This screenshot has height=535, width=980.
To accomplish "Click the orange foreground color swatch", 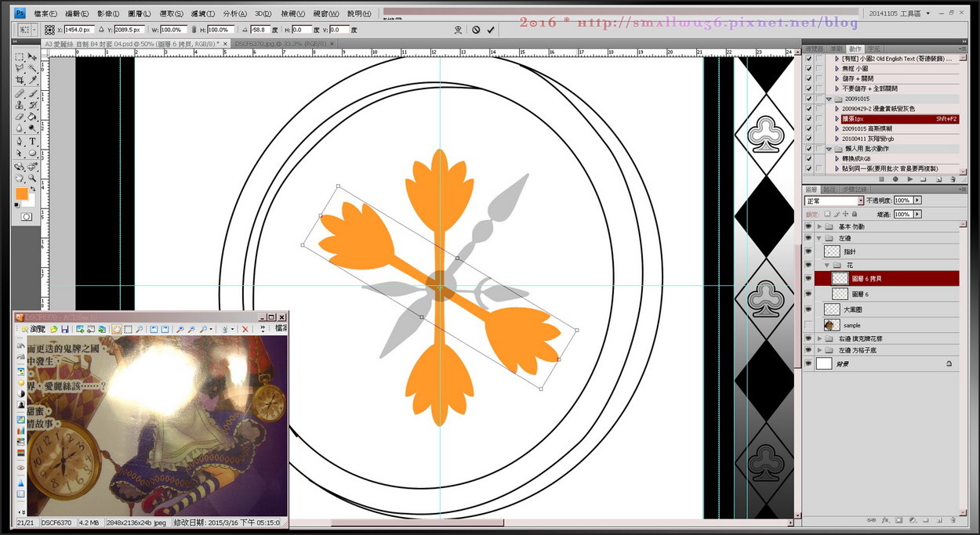I will (21, 193).
